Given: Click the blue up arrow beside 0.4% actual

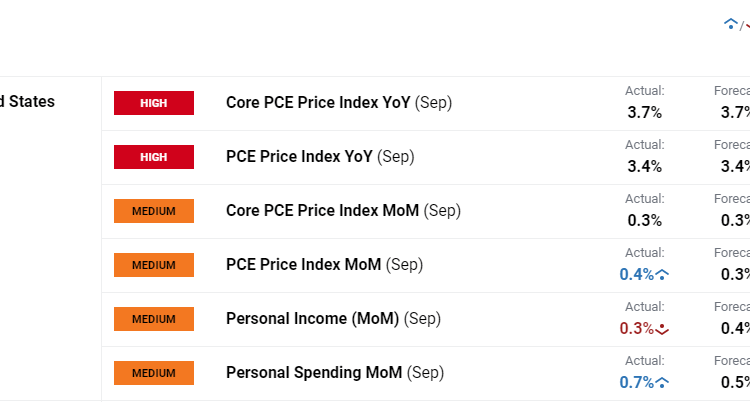Looking at the screenshot, I should pos(662,275).
